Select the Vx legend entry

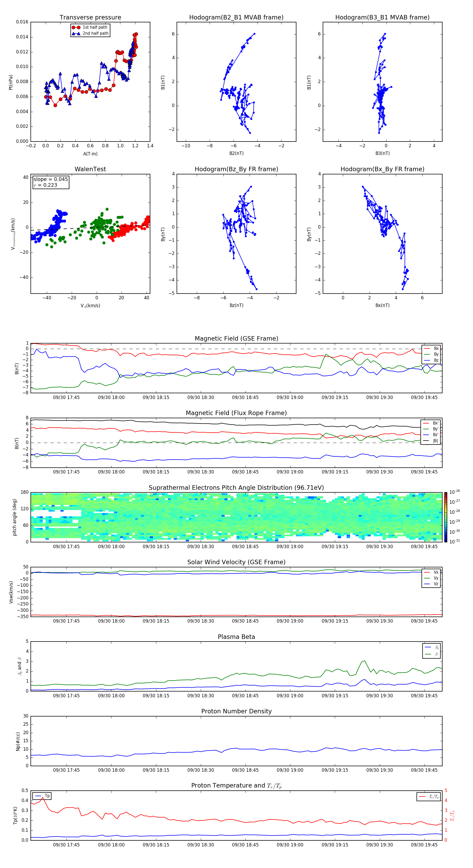tap(431, 572)
